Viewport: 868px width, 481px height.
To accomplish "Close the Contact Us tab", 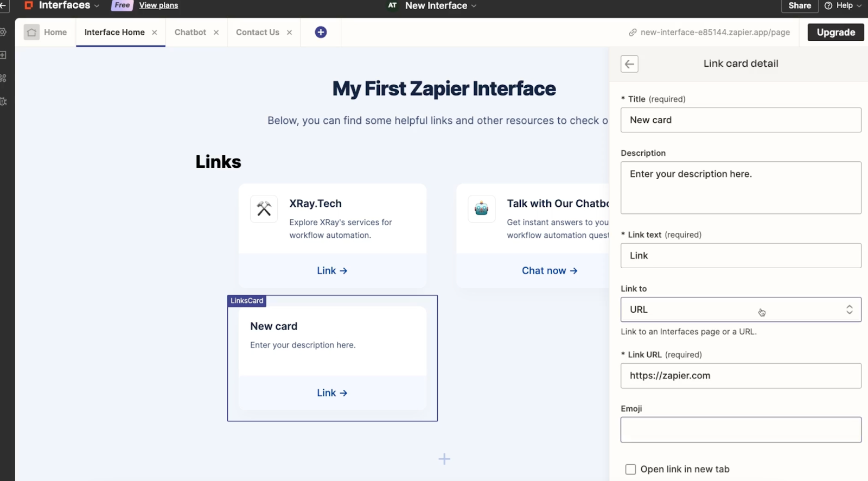I will [290, 33].
